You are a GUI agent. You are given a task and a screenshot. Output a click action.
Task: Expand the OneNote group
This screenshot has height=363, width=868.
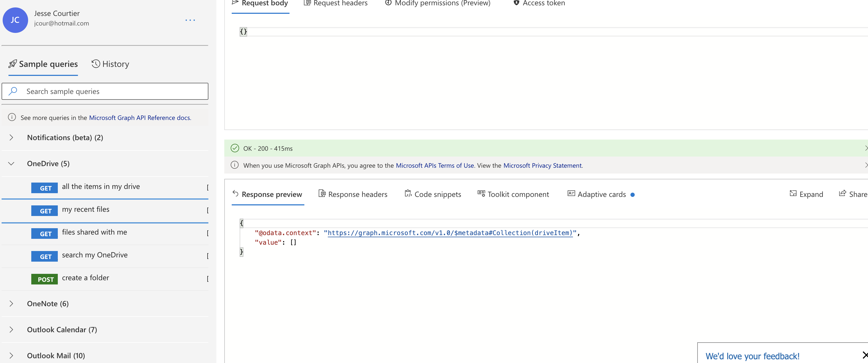click(x=11, y=304)
